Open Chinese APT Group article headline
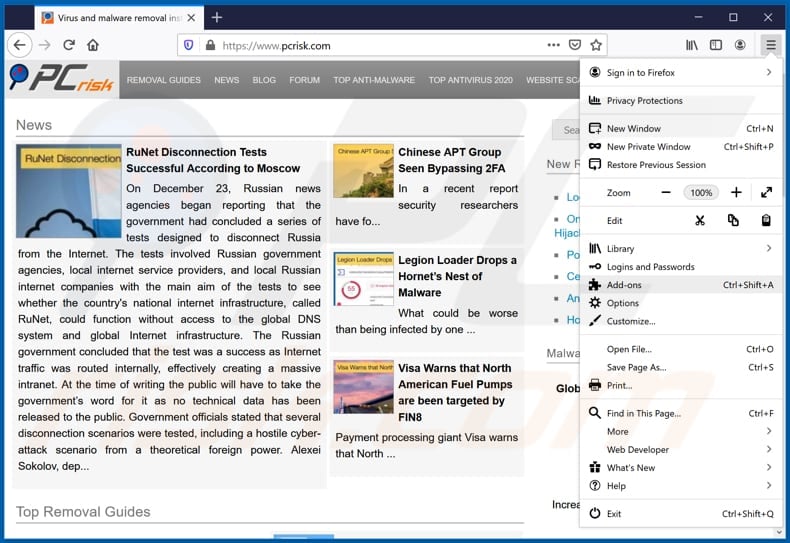The image size is (790, 543). (x=451, y=160)
